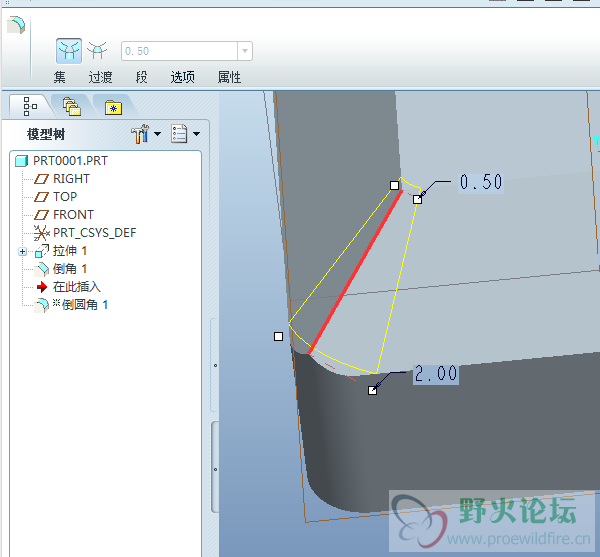This screenshot has height=557, width=600.
Task: Click the chamfer icon for 倒角 1
Action: tap(42, 269)
